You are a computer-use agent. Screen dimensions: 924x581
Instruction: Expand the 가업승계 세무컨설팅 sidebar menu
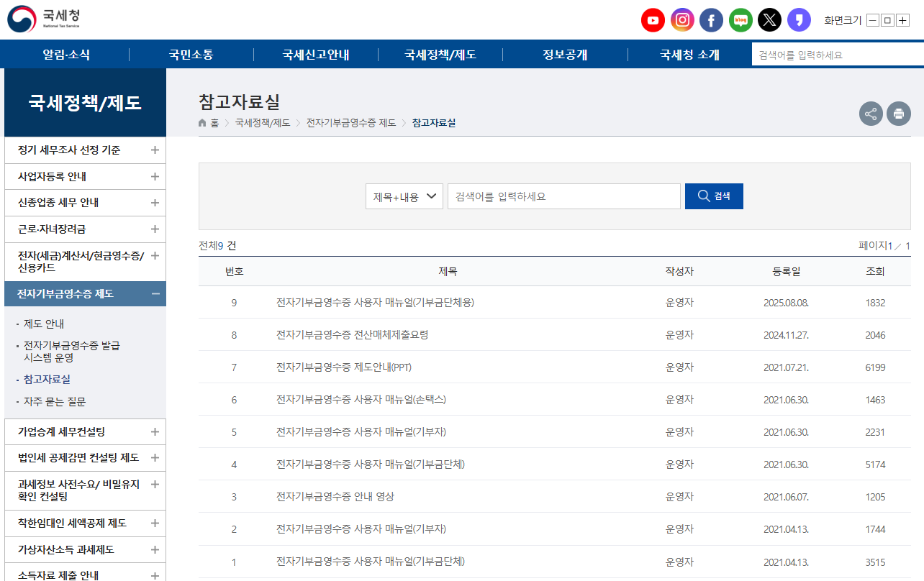(x=155, y=431)
